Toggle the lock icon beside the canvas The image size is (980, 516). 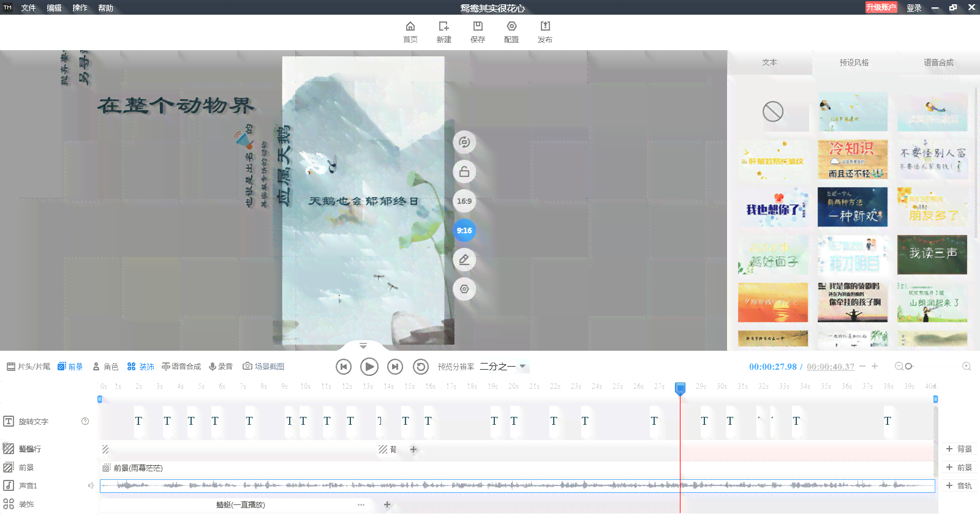click(464, 171)
